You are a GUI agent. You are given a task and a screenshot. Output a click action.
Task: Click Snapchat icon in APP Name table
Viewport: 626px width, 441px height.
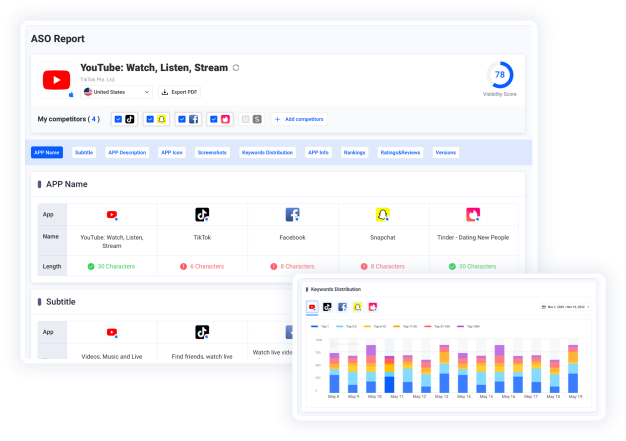[383, 215]
